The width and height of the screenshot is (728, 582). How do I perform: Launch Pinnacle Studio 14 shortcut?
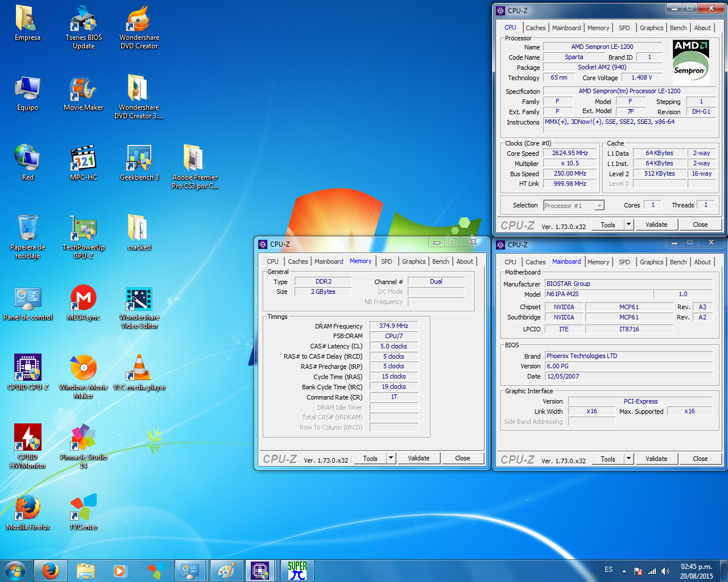[x=84, y=446]
